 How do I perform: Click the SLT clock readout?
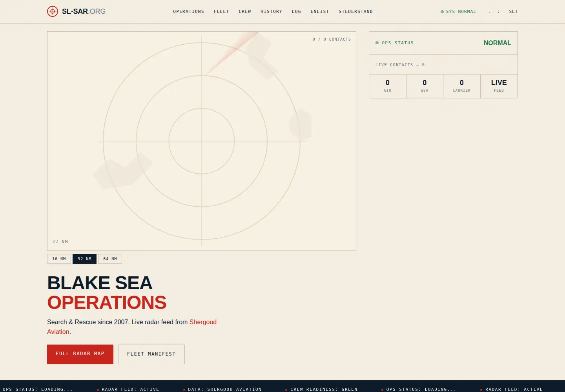click(x=500, y=11)
